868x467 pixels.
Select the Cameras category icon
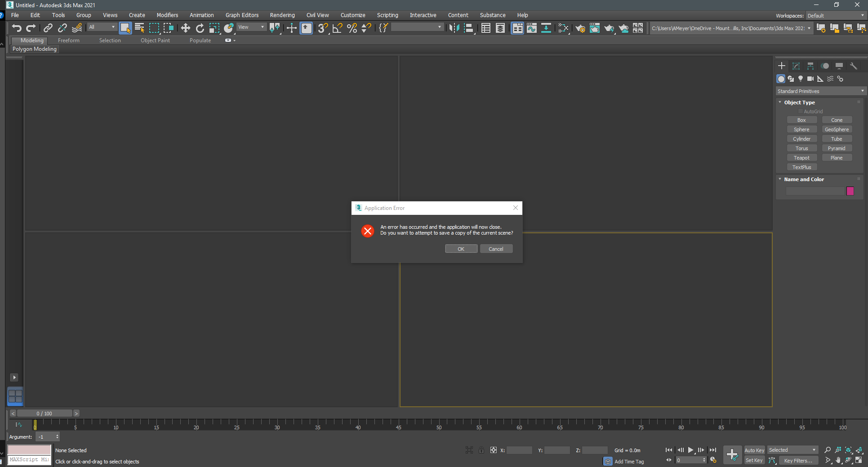[x=810, y=79]
